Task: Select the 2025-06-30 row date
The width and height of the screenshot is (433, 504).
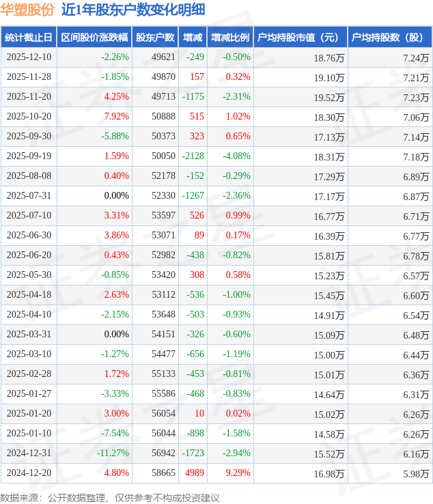Action: pyautogui.click(x=29, y=236)
